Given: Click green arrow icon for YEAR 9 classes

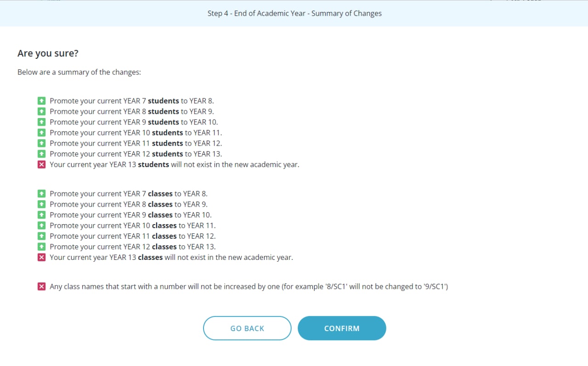Looking at the screenshot, I should (x=41, y=215).
